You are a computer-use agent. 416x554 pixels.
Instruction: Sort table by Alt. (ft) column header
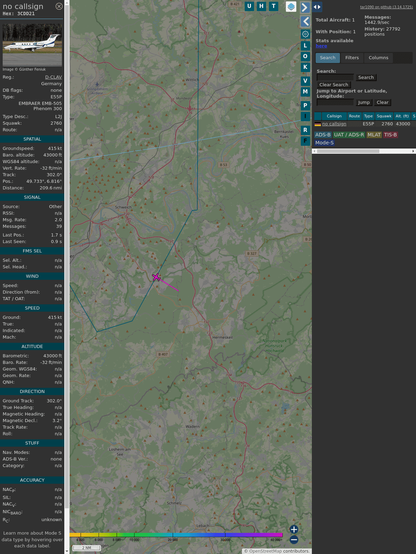tap(402, 116)
